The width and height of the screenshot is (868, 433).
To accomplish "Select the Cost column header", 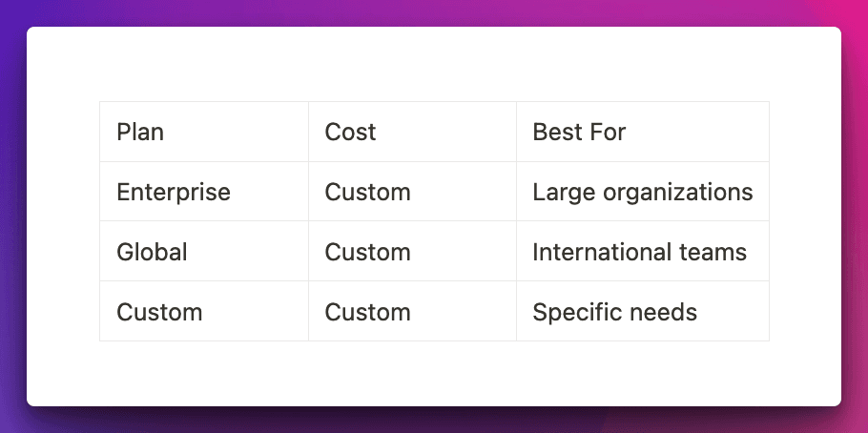I will pyautogui.click(x=350, y=132).
